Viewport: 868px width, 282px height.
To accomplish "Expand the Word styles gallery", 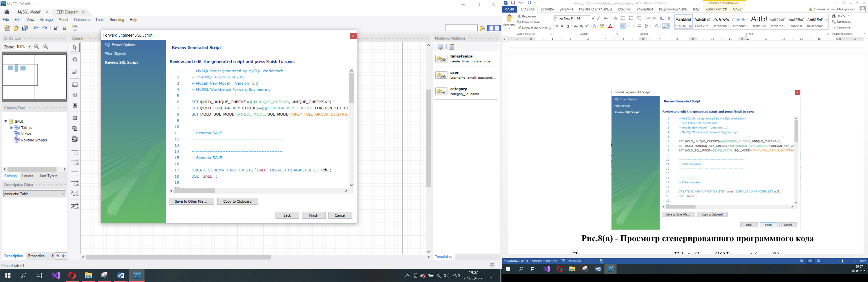I will [x=827, y=27].
